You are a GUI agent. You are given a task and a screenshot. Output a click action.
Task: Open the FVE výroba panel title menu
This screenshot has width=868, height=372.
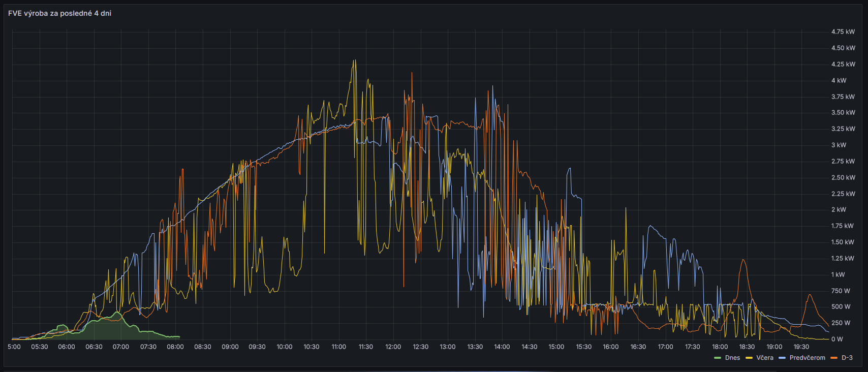click(59, 13)
